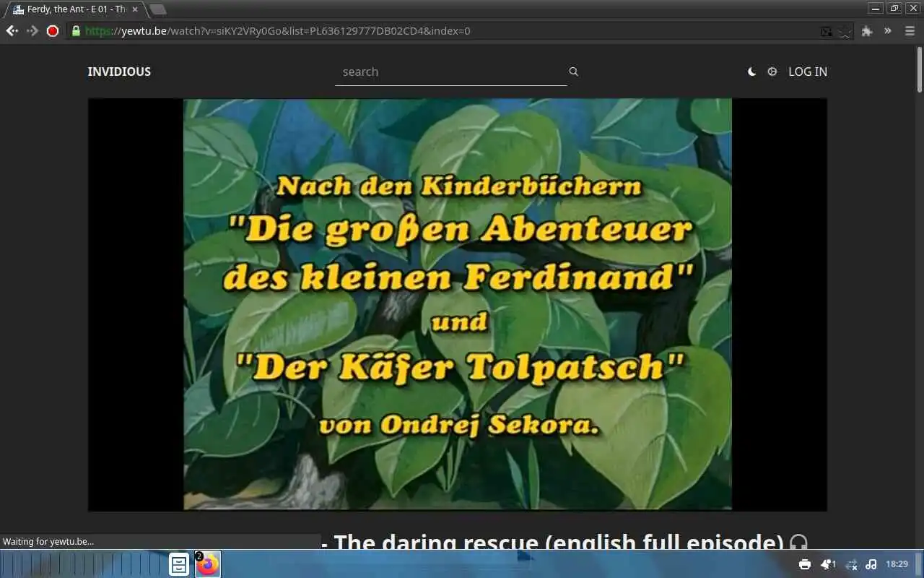The height and width of the screenshot is (578, 924).
Task: Click the LOG IN link
Action: pos(808,72)
